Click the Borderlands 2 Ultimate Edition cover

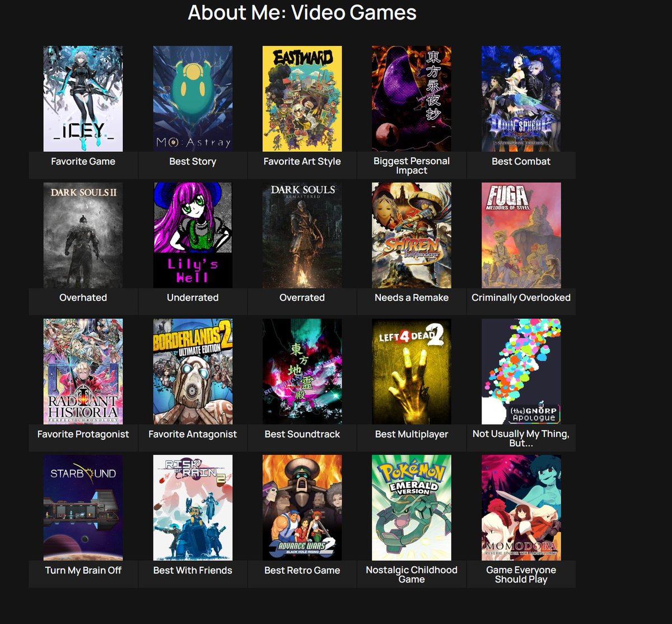(x=193, y=371)
